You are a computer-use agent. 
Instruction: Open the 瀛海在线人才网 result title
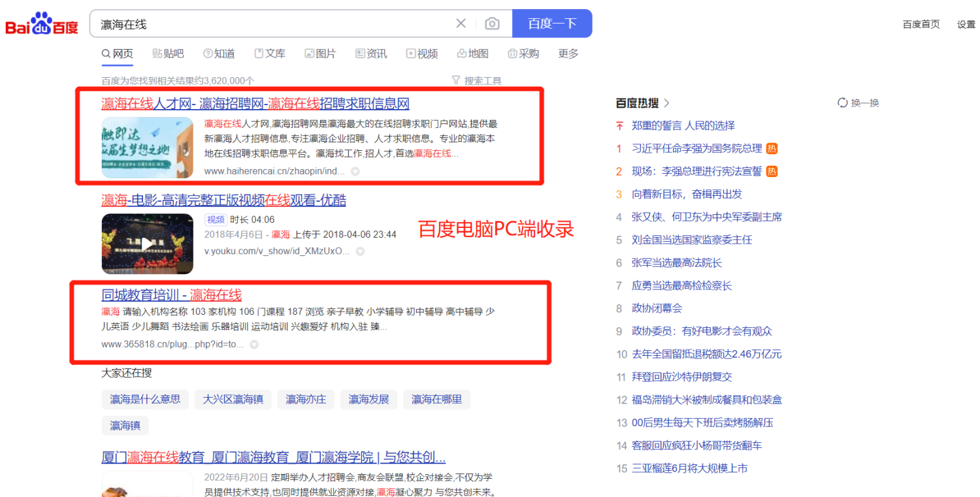255,104
